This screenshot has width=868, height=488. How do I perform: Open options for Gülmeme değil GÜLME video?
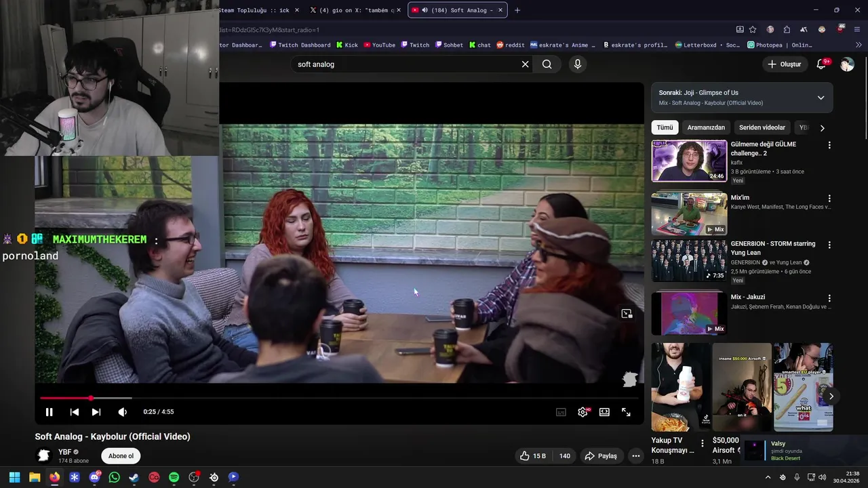point(829,145)
